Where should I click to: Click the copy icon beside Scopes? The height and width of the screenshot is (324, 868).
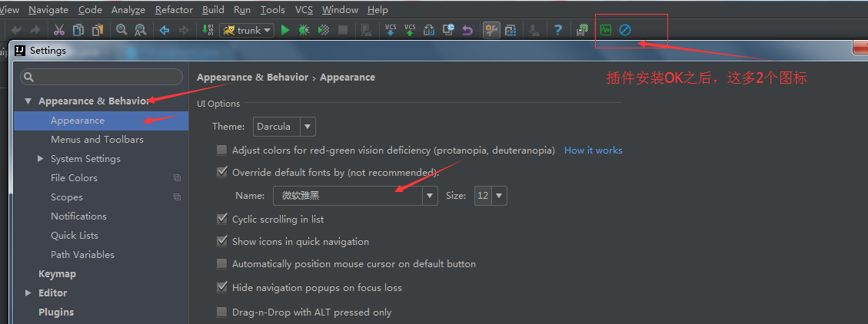click(177, 197)
